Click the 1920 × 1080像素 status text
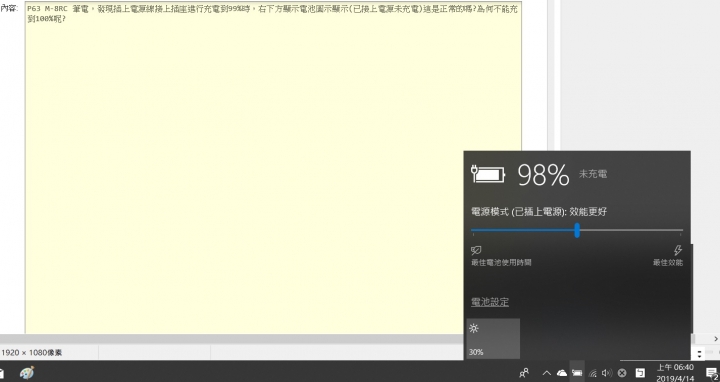Screen dimensions: 720x382 click(x=32, y=353)
